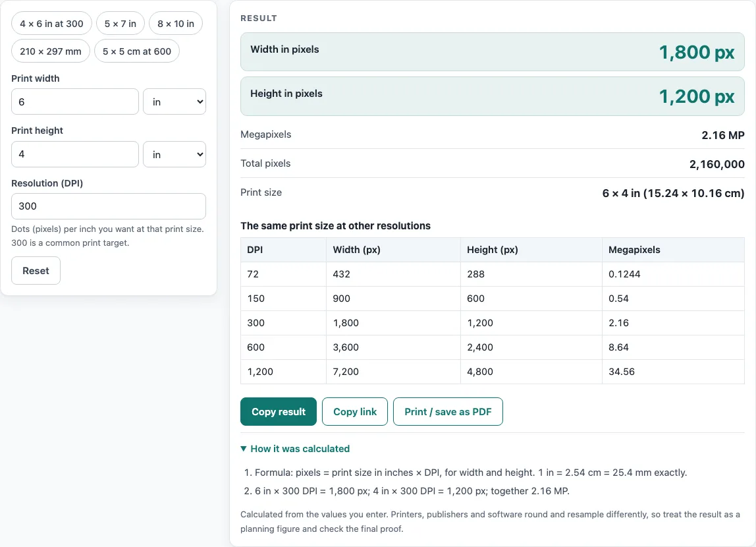Click "The same print size at other resolutions" heading
Viewport: 756px width, 547px height.
coord(336,226)
